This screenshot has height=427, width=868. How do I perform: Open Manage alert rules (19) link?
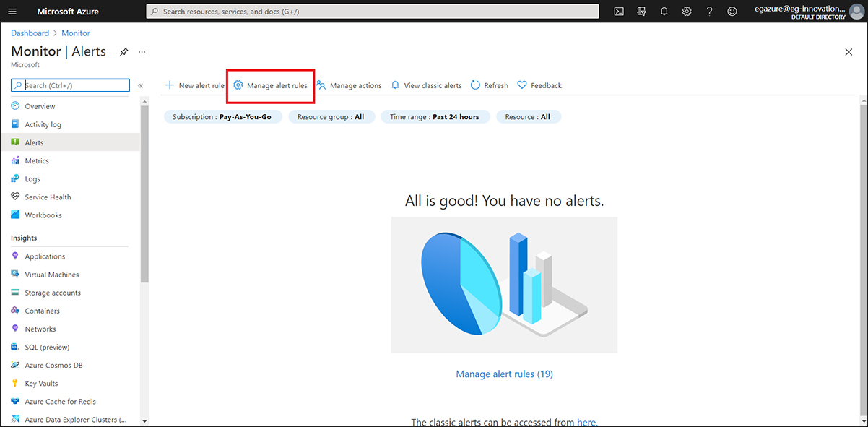(504, 374)
